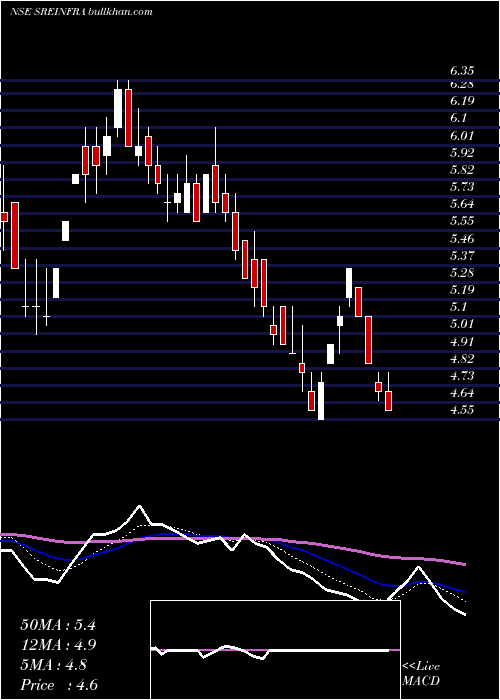Viewport: 500px width, 700px height.
Task: Click the 6.1 price axis label
Action: tap(458, 118)
